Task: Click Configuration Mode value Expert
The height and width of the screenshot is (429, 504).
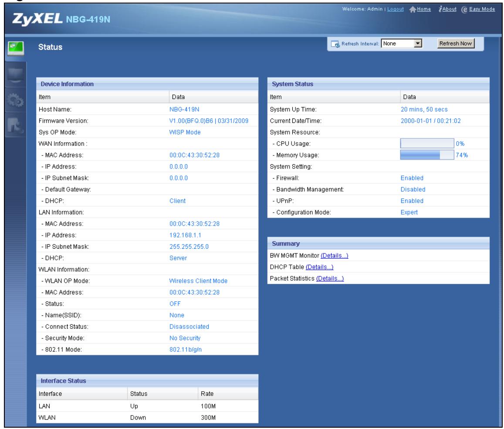Action: click(409, 213)
